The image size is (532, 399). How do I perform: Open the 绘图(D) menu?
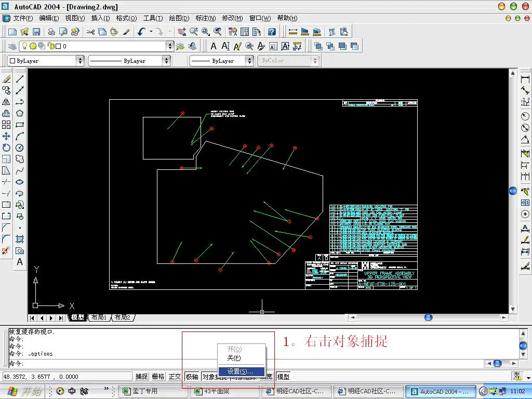(x=179, y=18)
